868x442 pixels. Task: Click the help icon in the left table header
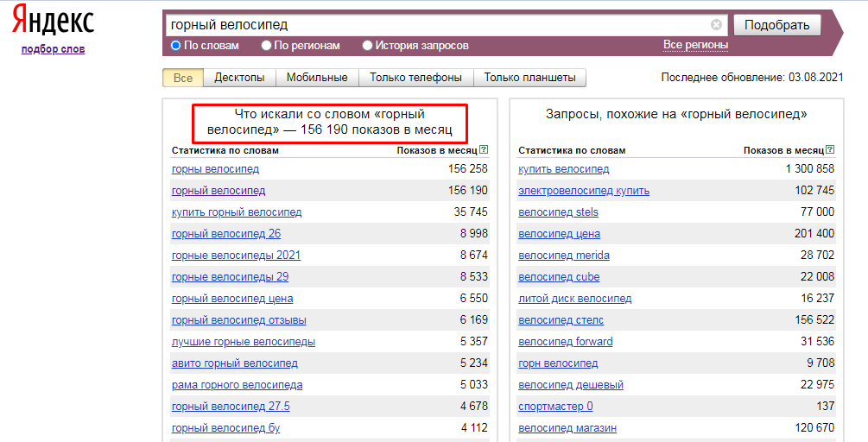pos(484,150)
